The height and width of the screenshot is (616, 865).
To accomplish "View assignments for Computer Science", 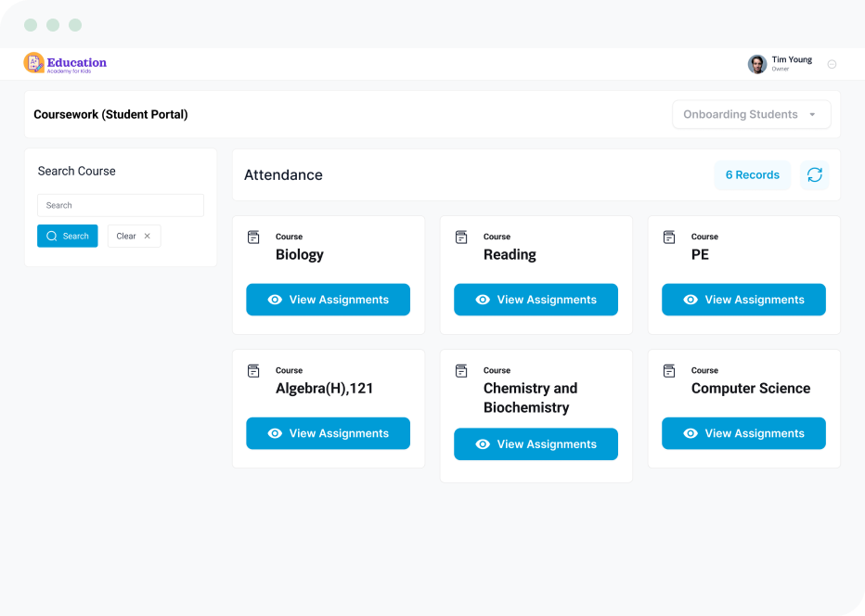I will pos(743,433).
